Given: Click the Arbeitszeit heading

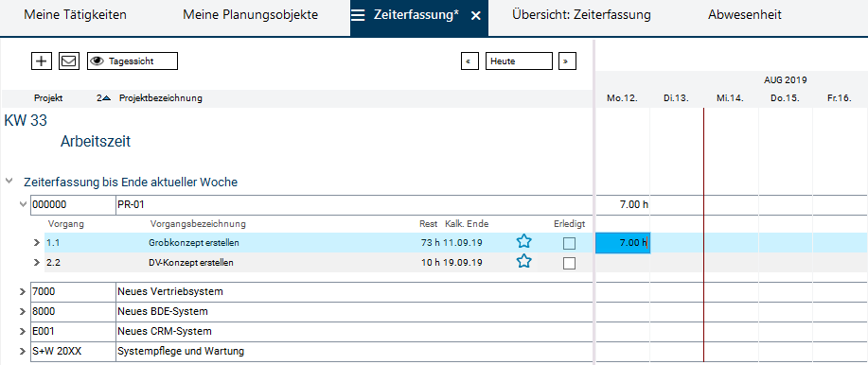Looking at the screenshot, I should 96,142.
